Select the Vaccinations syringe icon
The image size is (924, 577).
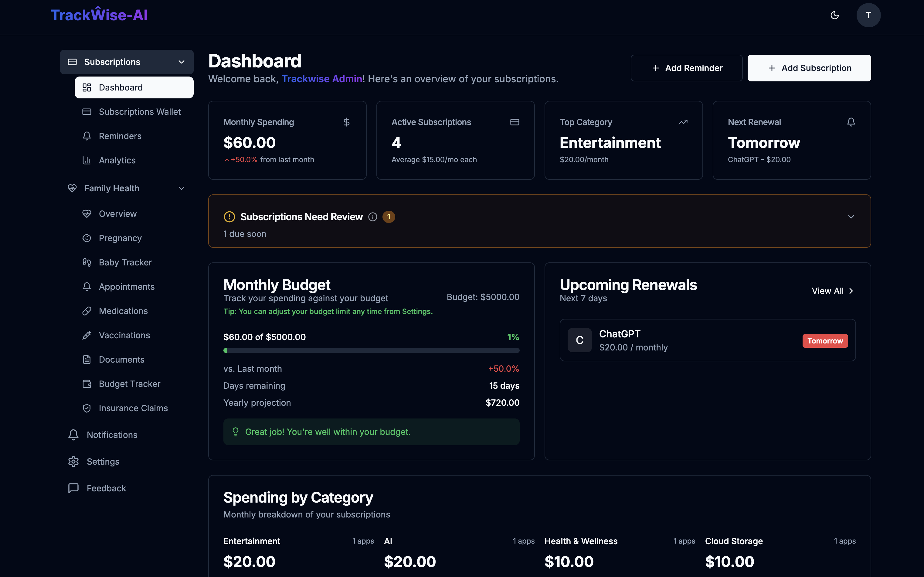pyautogui.click(x=87, y=335)
